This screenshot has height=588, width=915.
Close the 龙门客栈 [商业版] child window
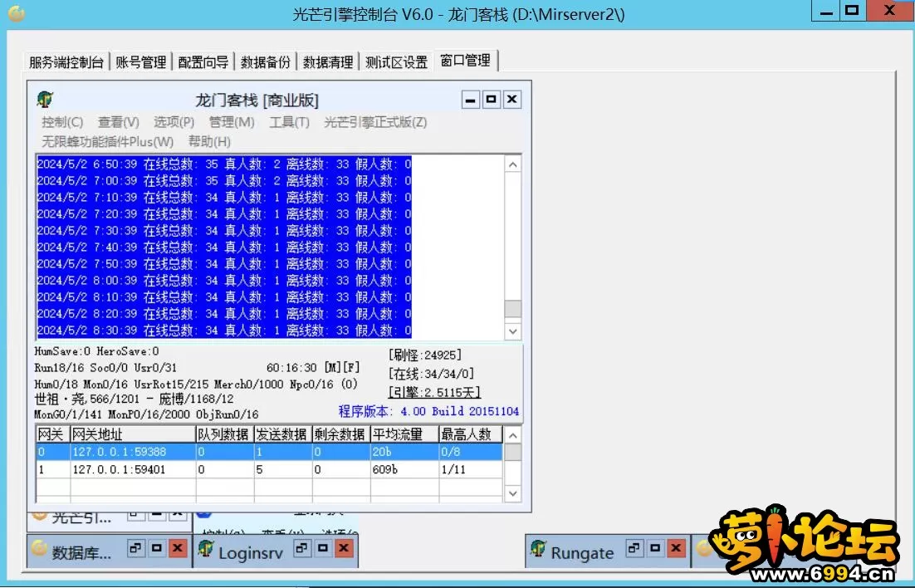pos(512,100)
